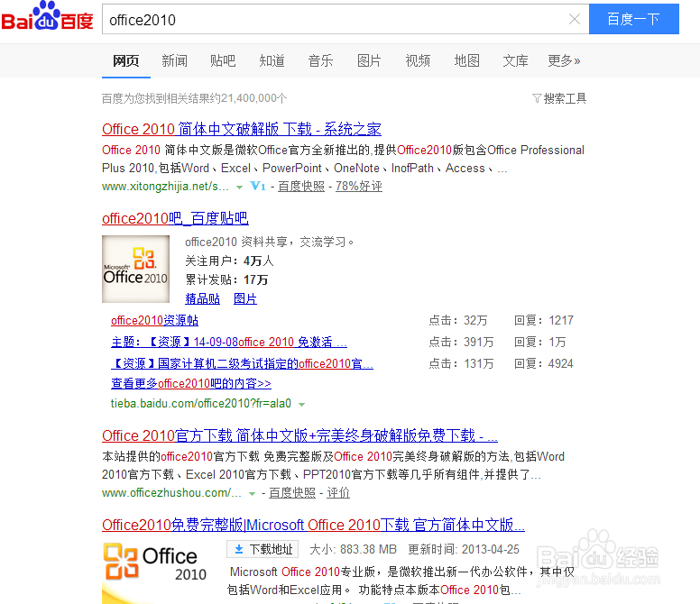This screenshot has width=700, height=604.
Task: Click the 下载地址 download button
Action: [x=262, y=549]
